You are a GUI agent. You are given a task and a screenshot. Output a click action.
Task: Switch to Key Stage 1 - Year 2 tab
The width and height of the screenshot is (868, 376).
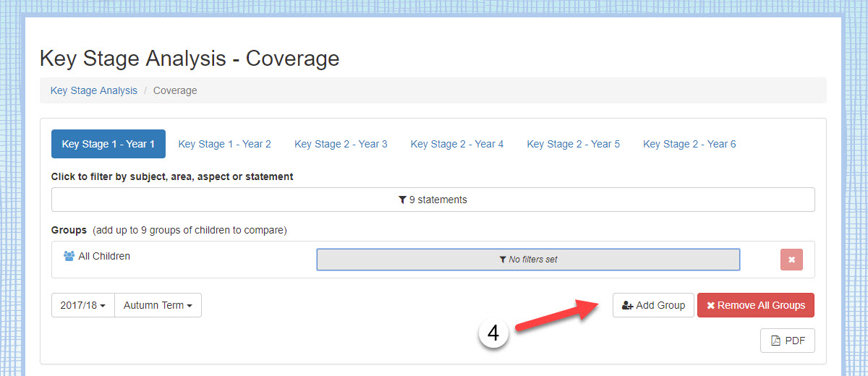tap(224, 144)
